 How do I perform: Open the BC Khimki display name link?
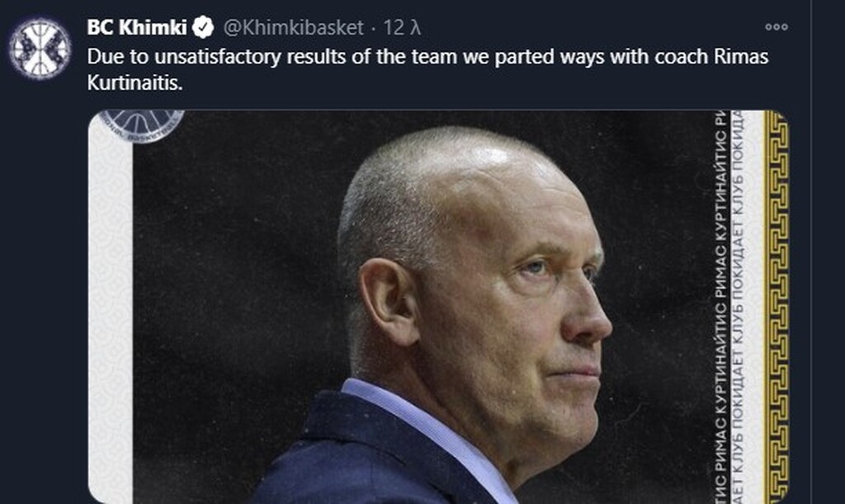(137, 28)
